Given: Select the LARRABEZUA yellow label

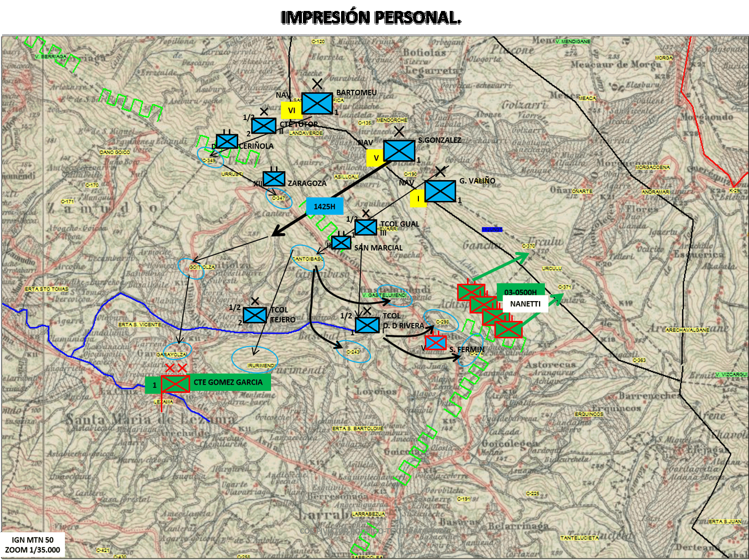Looking at the screenshot, I should 369,514.
